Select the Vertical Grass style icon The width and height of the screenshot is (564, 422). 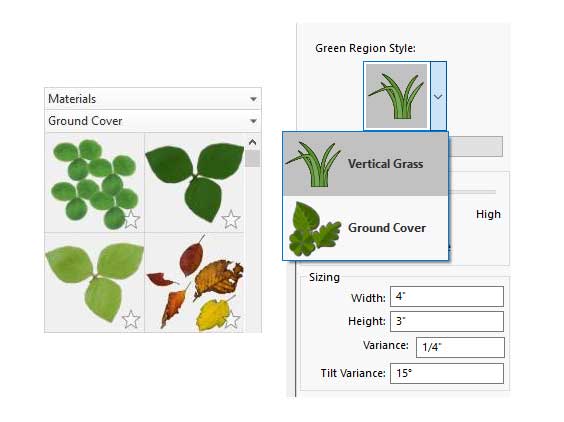[x=314, y=164]
